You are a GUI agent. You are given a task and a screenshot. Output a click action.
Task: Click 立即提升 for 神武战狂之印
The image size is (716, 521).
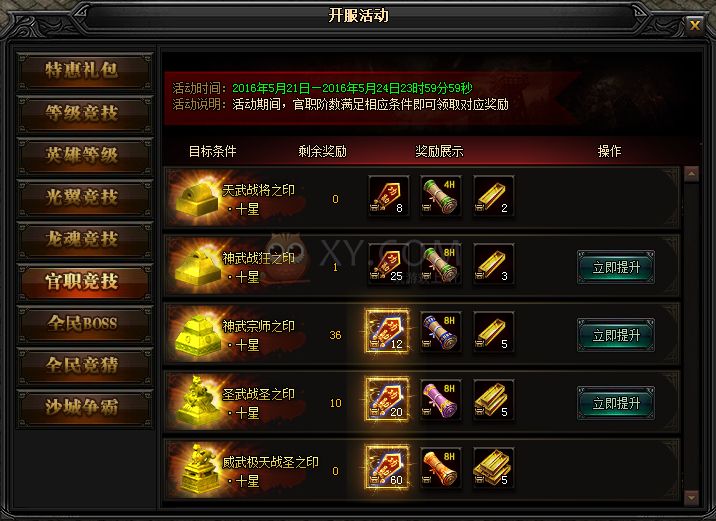(x=616, y=267)
